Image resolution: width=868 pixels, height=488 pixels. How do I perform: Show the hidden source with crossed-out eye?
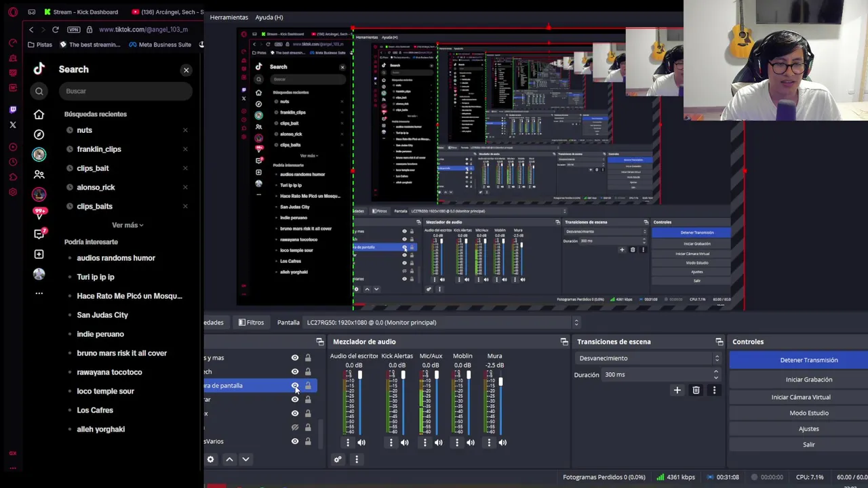[x=295, y=428]
